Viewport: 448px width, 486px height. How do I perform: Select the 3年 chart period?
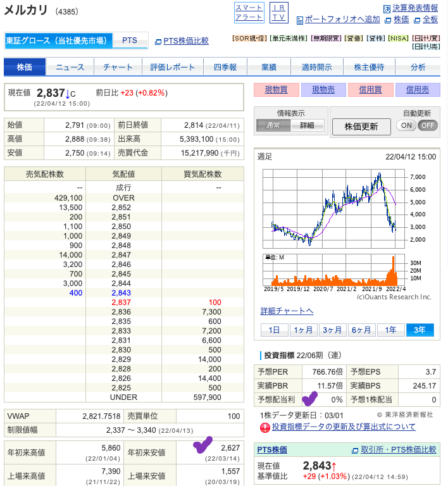click(x=420, y=330)
